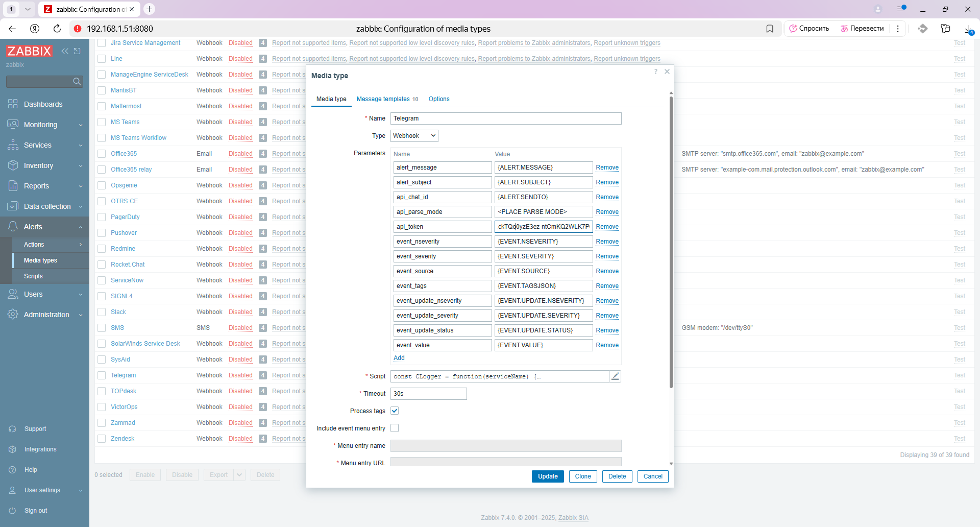The height and width of the screenshot is (527, 980).
Task: Expand the Data collection chevron
Action: click(81, 207)
